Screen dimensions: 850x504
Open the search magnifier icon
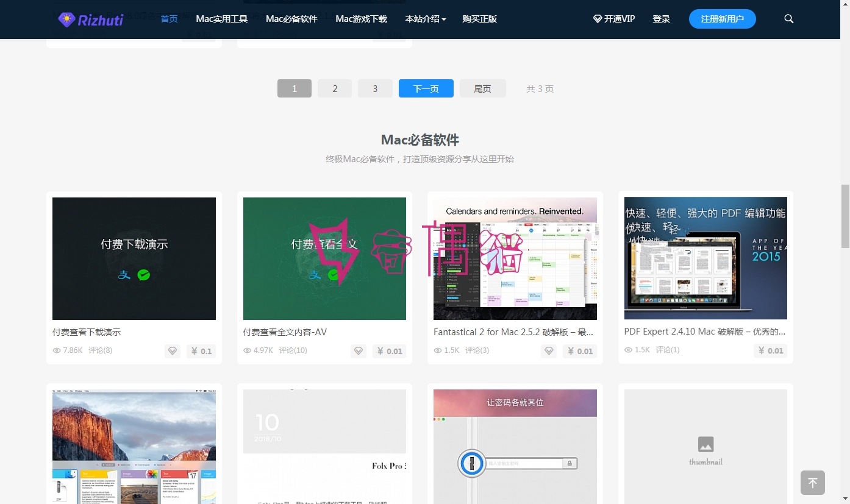pyautogui.click(x=788, y=19)
